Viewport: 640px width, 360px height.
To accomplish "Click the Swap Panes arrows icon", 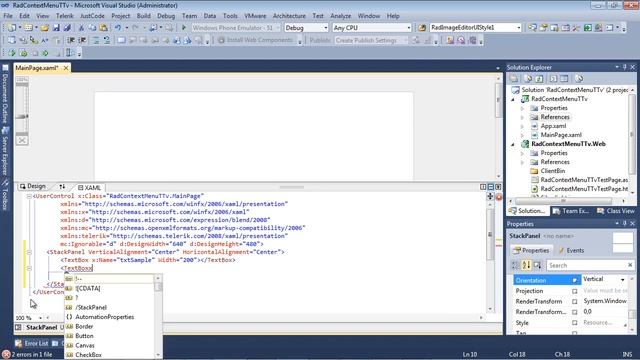I will click(x=62, y=187).
